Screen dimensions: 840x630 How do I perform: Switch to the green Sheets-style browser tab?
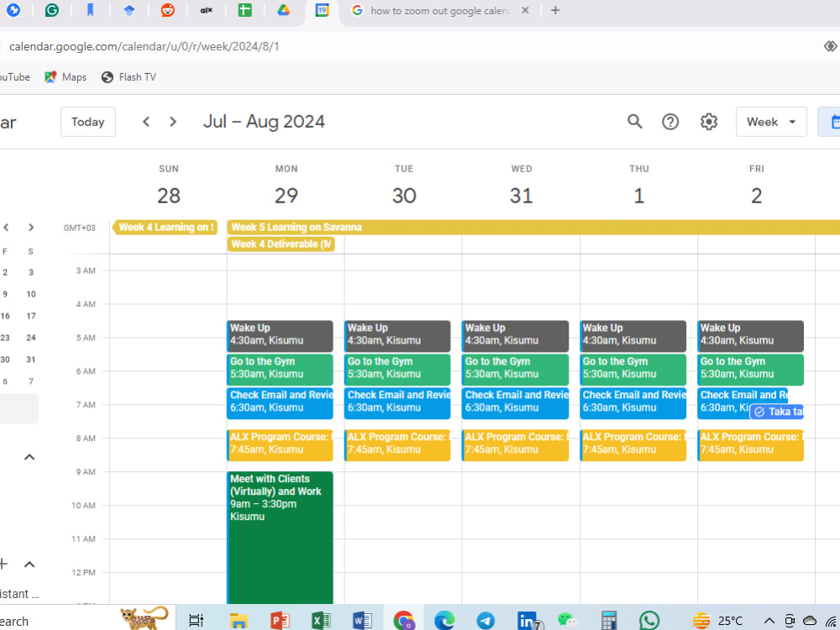pos(244,10)
